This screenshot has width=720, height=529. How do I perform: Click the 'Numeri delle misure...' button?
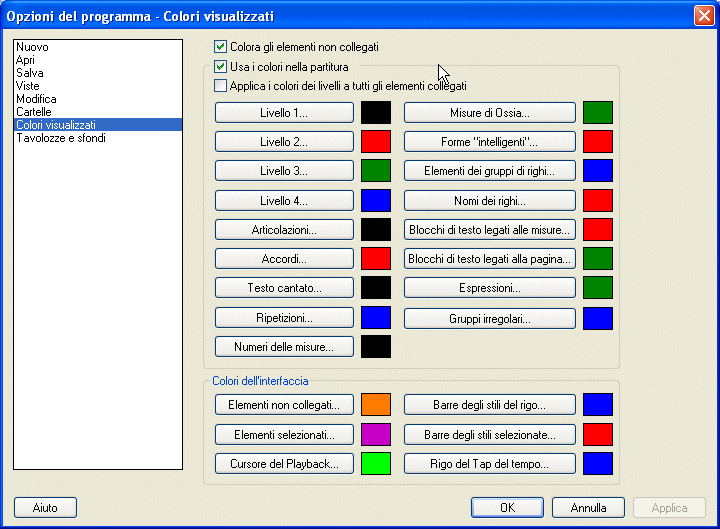pos(284,347)
